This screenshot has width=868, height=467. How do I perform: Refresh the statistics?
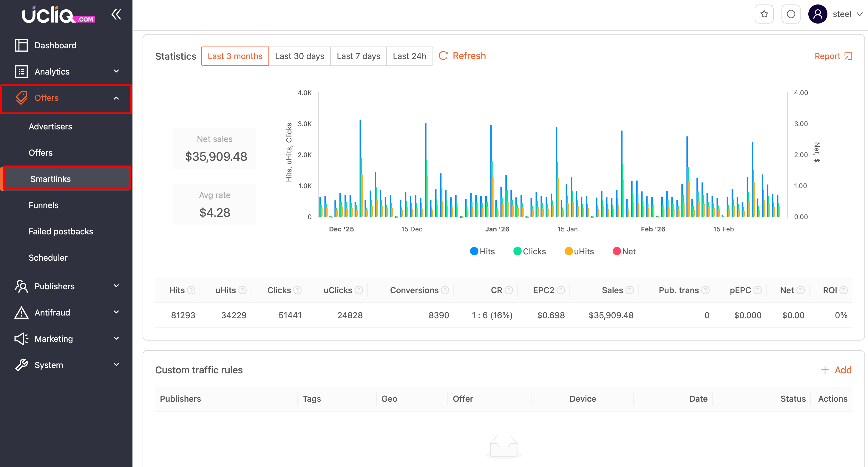(462, 55)
